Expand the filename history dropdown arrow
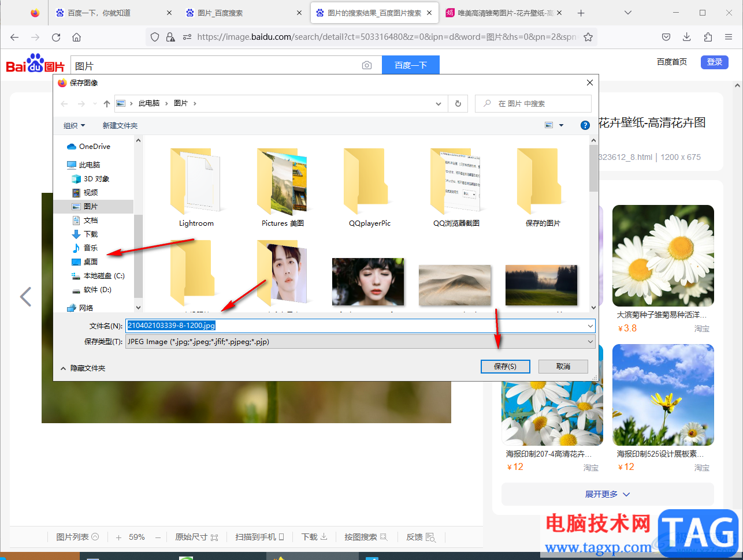743x560 pixels. (x=590, y=326)
